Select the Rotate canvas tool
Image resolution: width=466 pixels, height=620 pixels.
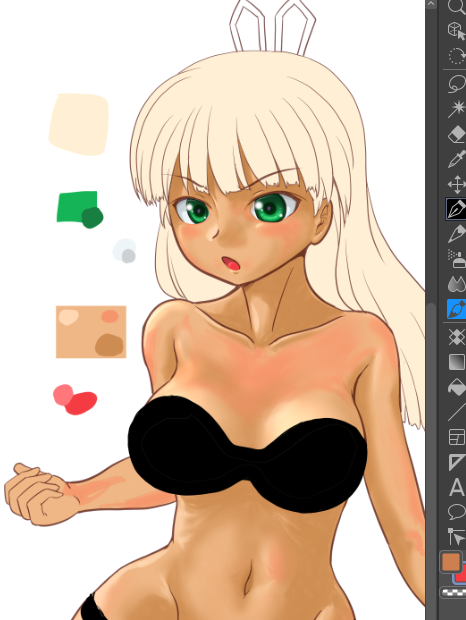pos(457,56)
